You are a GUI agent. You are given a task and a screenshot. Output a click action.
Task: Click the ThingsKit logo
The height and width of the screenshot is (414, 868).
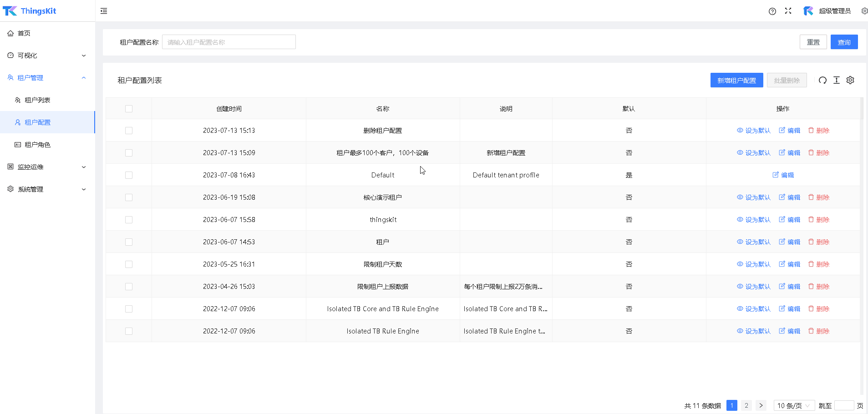[30, 11]
